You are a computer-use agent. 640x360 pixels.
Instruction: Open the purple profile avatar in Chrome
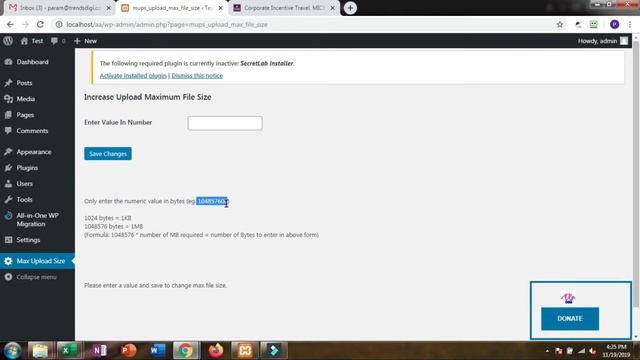614,24
